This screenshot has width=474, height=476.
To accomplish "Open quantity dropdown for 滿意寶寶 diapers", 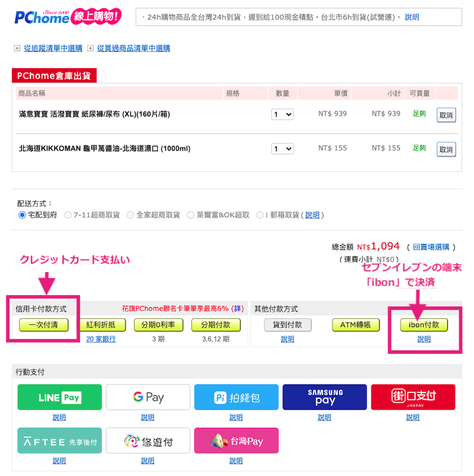I will coord(283,114).
